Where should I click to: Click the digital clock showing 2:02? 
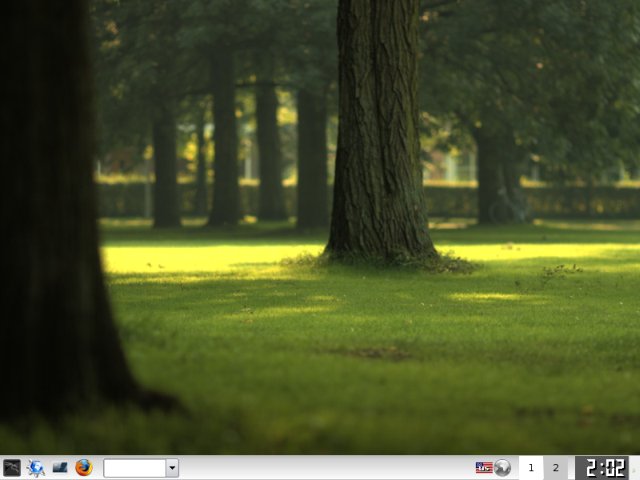pos(602,467)
